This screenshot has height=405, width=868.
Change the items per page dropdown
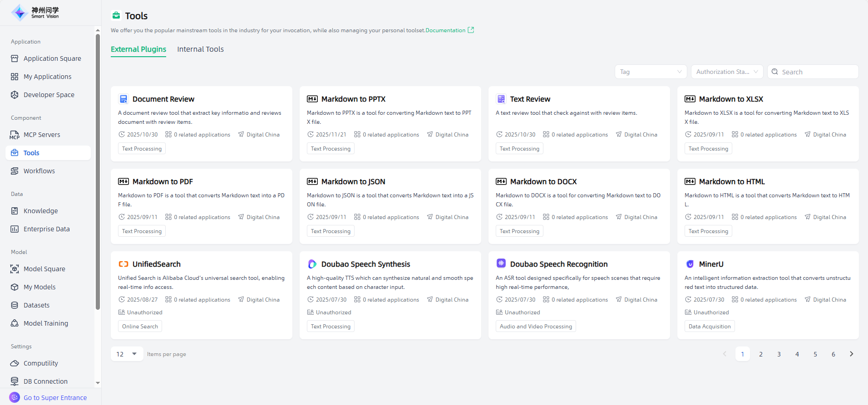(127, 354)
